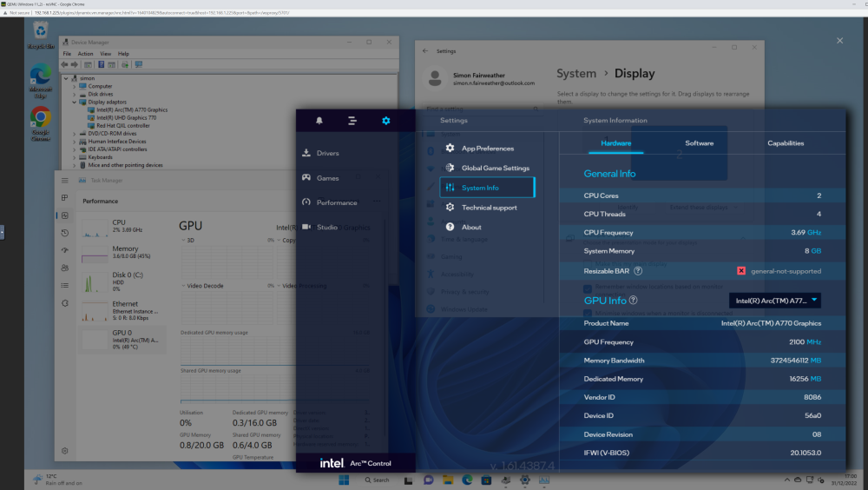Open Task Manager Details sidebar icon
Viewport: 868px width, 490px height.
[65, 286]
